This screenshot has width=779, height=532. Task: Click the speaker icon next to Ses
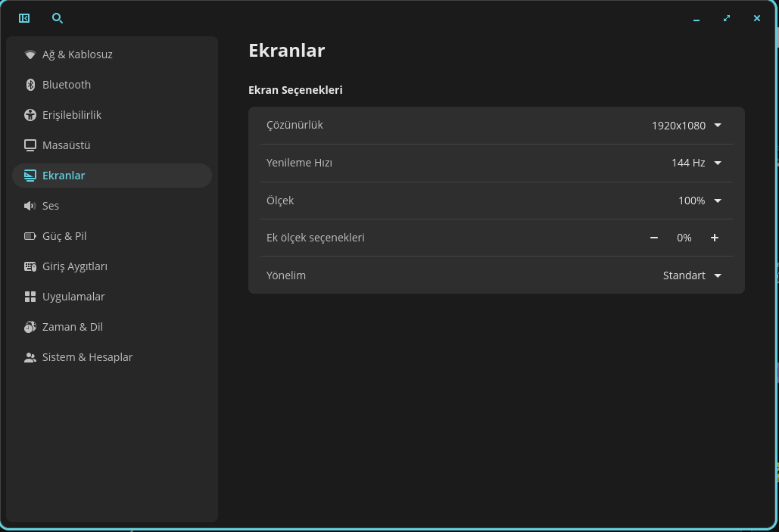pos(30,206)
